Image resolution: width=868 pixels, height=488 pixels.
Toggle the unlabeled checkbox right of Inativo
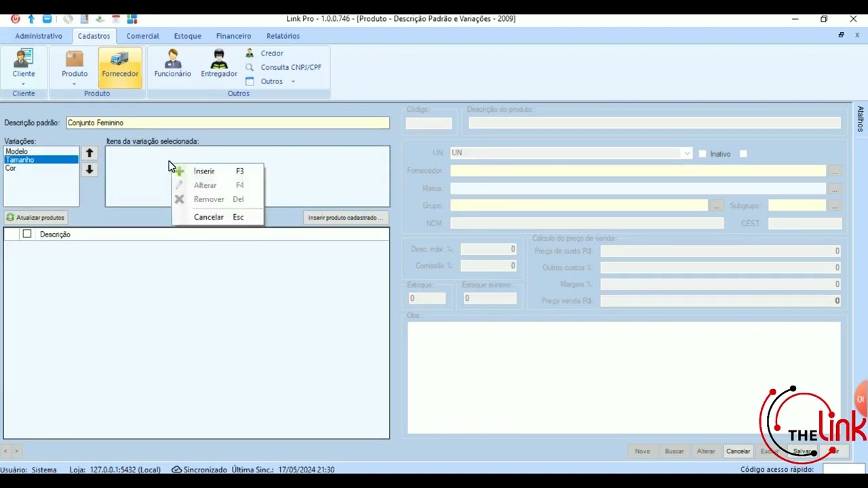click(743, 154)
